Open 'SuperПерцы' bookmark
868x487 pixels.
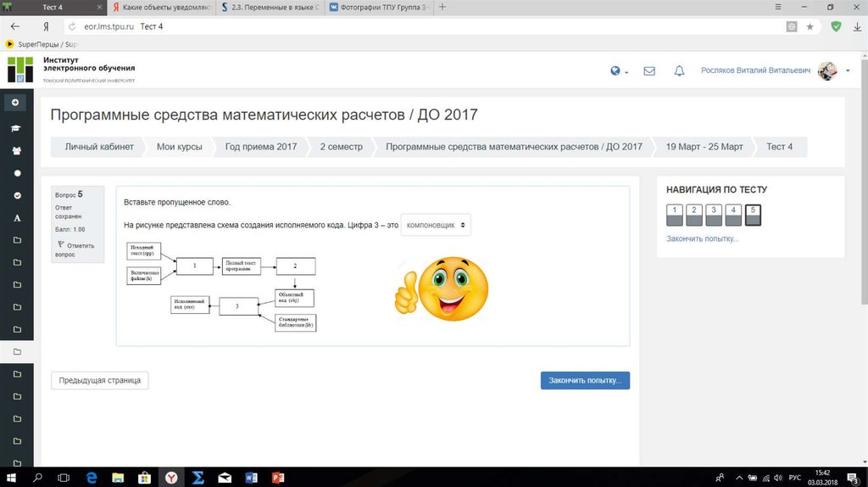[x=42, y=44]
